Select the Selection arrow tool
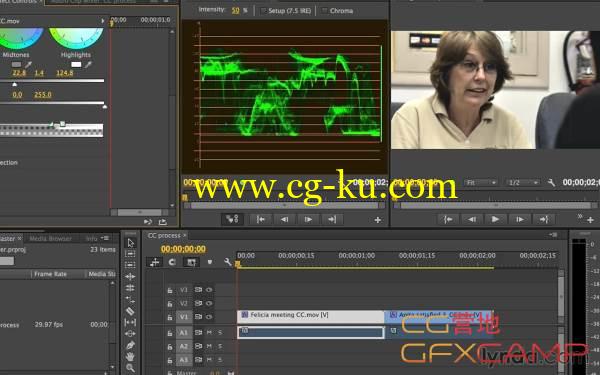Viewport: 600px width, 375px height. (x=130, y=243)
